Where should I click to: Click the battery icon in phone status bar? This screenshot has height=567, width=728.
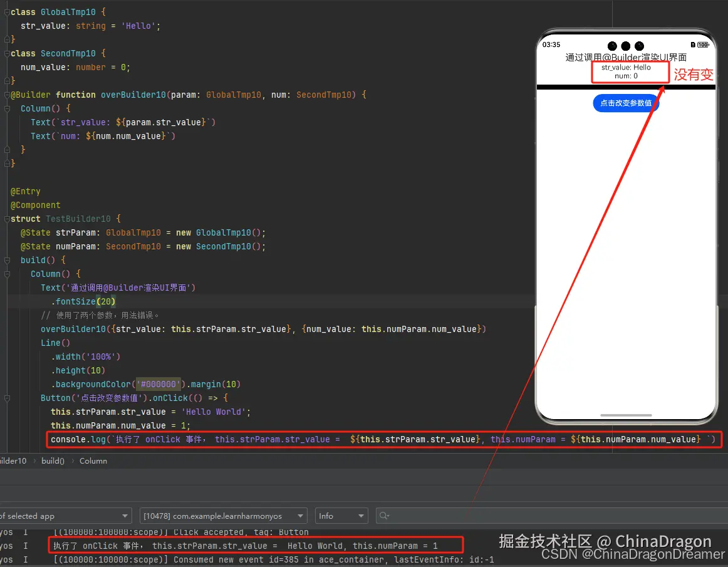tap(702, 44)
